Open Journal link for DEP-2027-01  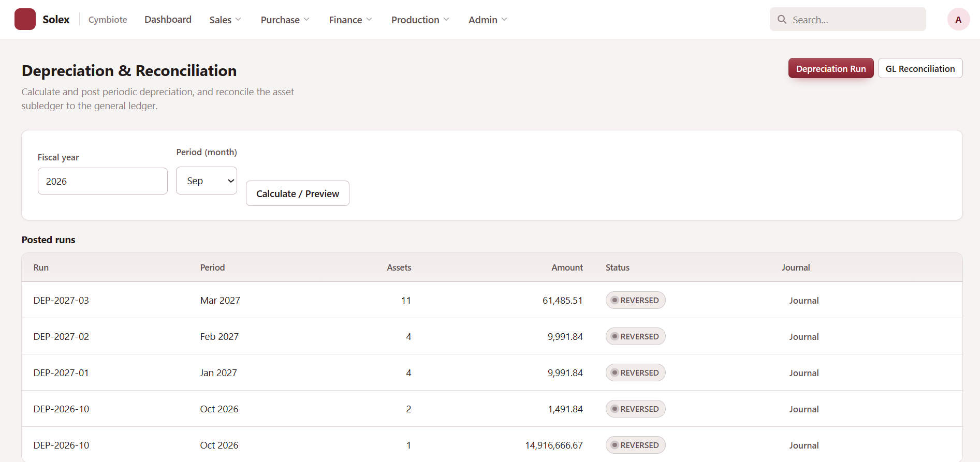tap(803, 373)
